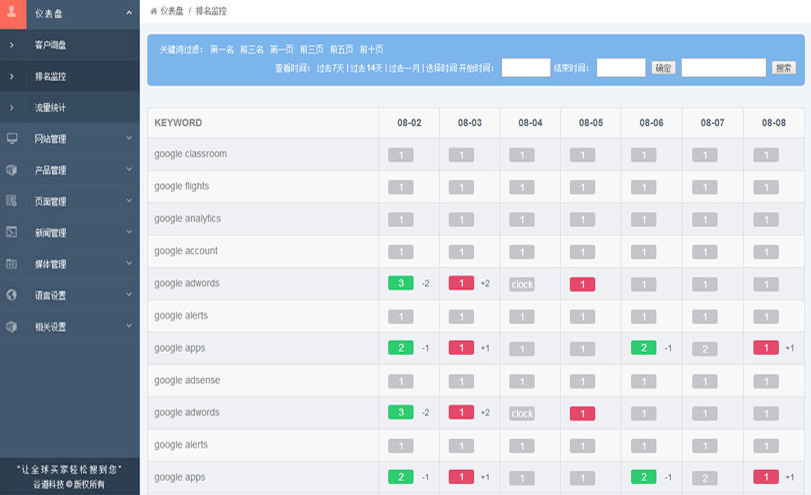Click google analytics' 08-06 rank badge

[x=643, y=220]
